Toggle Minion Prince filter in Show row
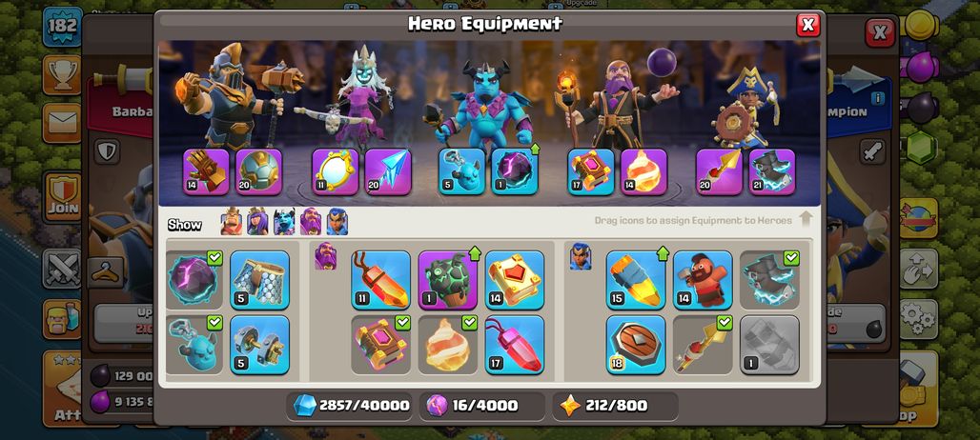Screen dimensions: 980x440 click(x=284, y=222)
